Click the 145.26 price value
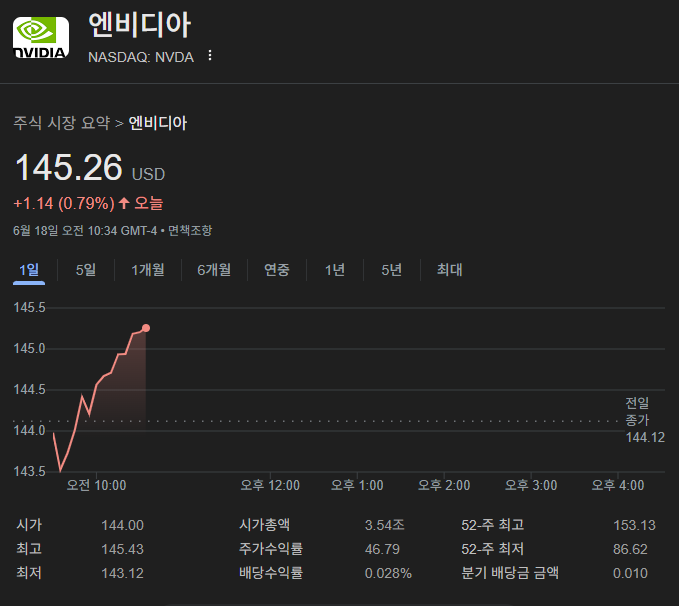Screen dimensions: 679x606 (x=68, y=167)
